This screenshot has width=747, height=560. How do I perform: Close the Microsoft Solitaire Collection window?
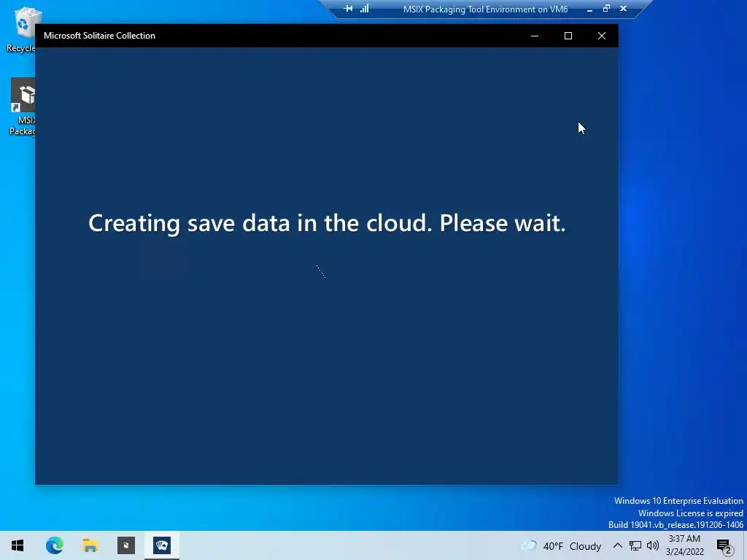pos(602,36)
